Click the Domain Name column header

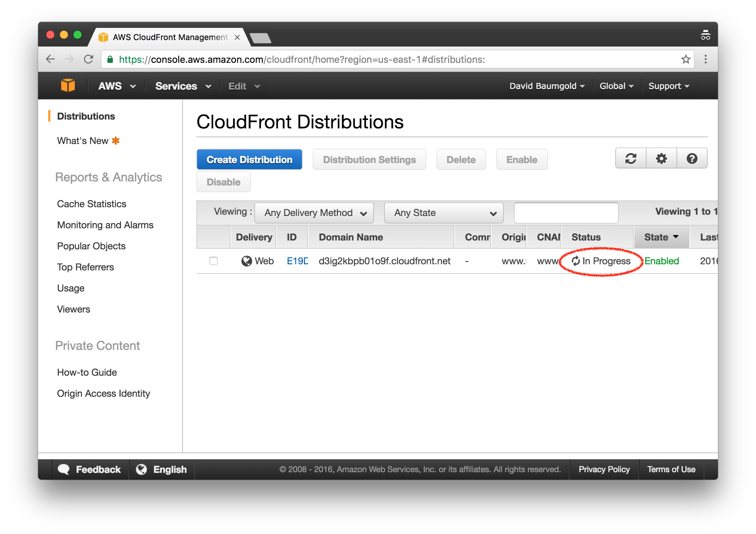(381, 237)
